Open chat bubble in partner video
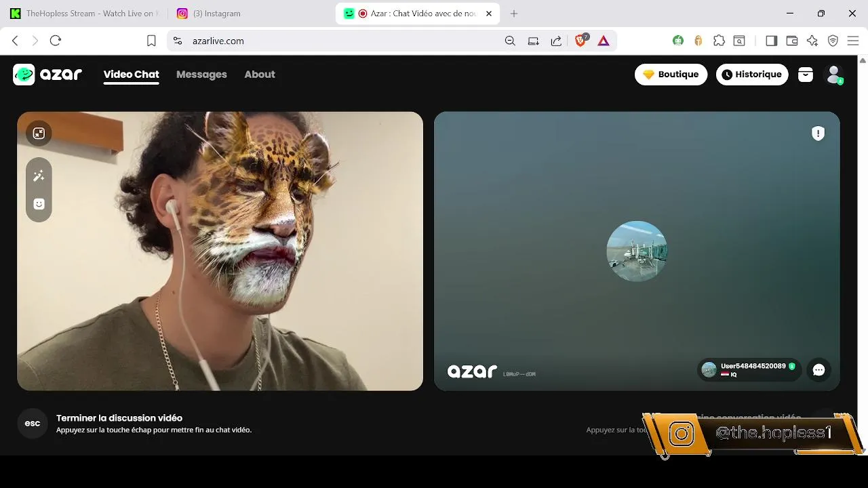The width and height of the screenshot is (868, 488). [x=818, y=370]
